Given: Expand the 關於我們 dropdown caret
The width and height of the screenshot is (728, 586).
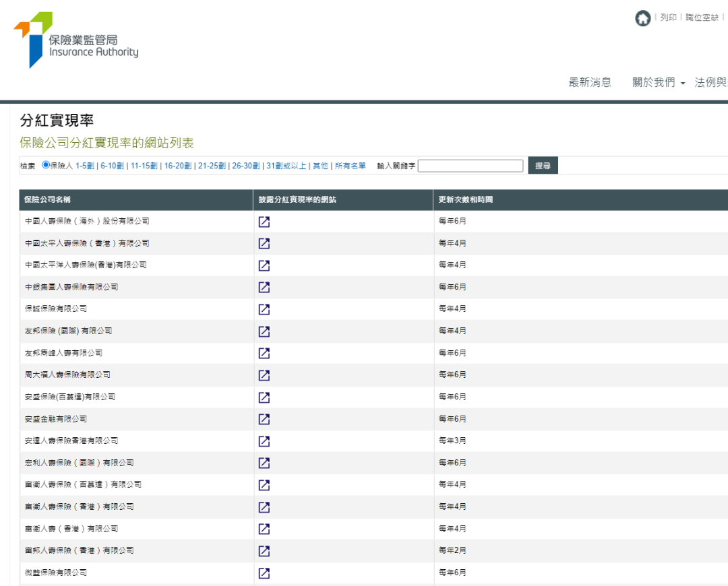Looking at the screenshot, I should (682, 84).
